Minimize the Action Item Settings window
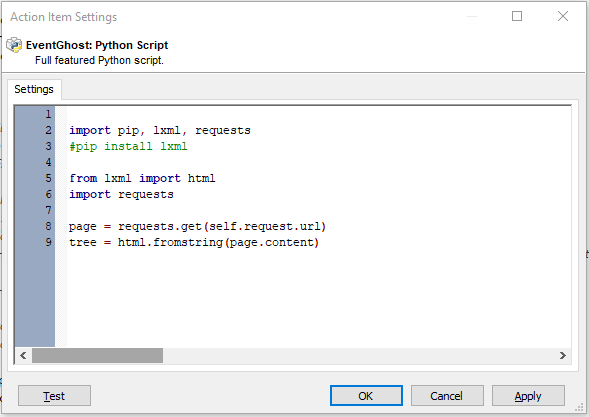Viewport: 589px width, 417px height. [x=472, y=16]
